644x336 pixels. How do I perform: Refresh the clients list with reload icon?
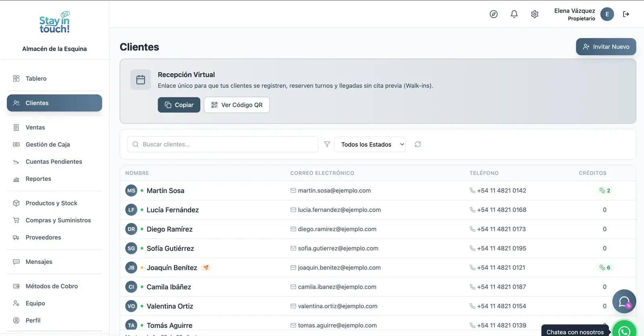click(x=418, y=144)
